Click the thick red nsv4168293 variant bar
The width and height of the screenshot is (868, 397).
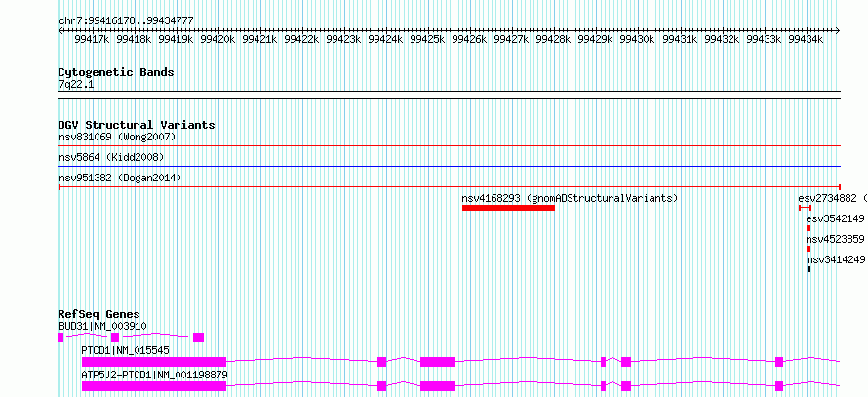(508, 208)
